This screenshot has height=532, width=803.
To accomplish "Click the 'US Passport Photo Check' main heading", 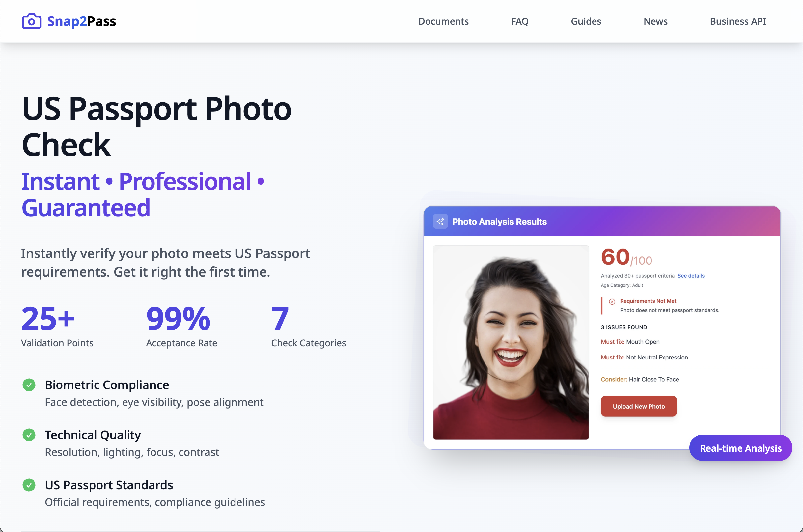I will (156, 126).
